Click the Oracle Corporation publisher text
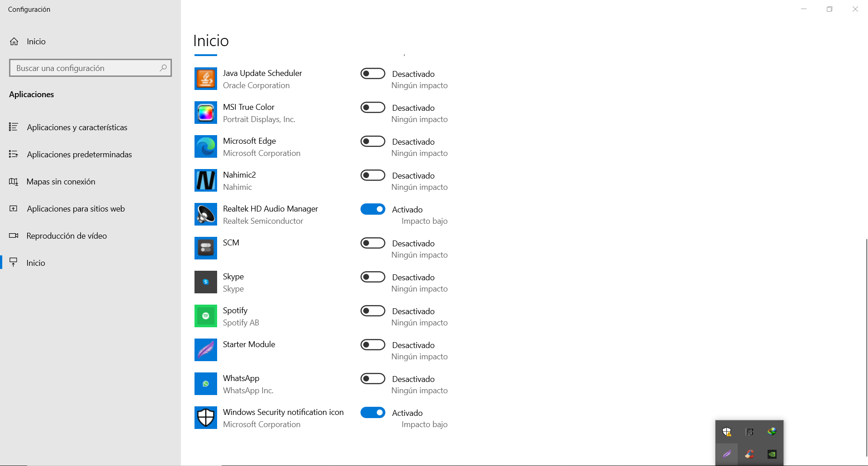 [256, 85]
